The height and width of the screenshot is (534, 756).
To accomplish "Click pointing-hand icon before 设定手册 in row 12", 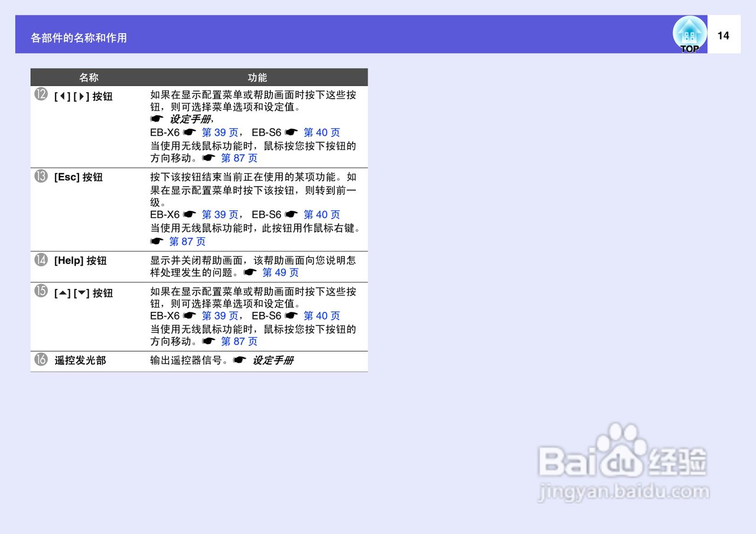I will click(157, 119).
